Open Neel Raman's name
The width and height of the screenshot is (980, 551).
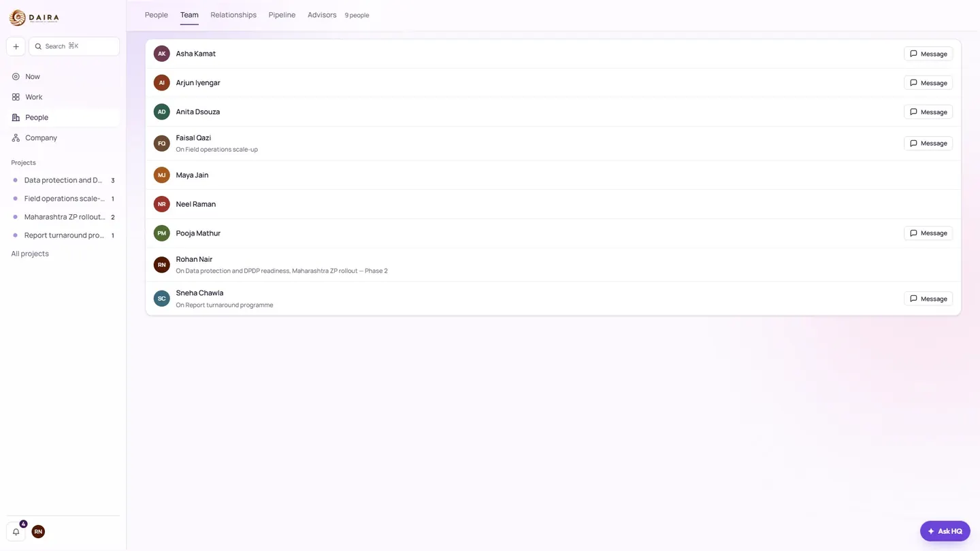[195, 204]
